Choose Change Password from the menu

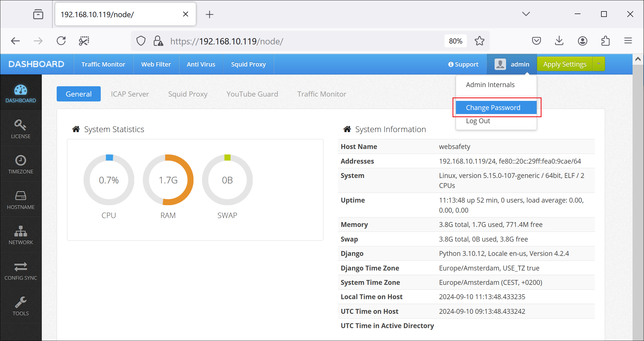[496, 107]
